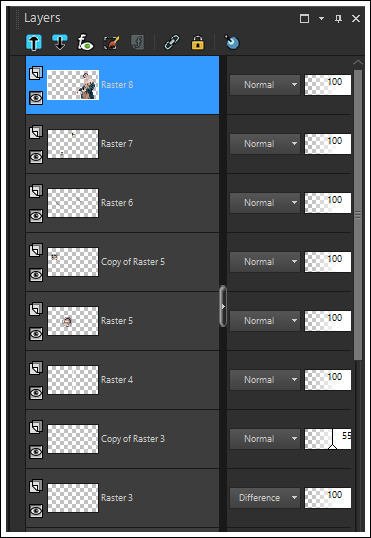This screenshot has height=538, width=371.
Task: Click the Raster 8 layer thumbnail
Action: tap(73, 85)
